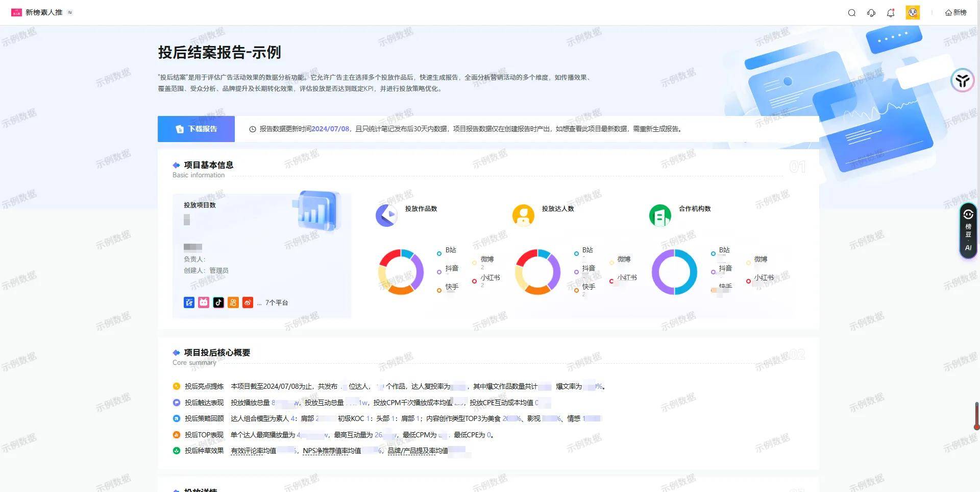Open customer service headset icon
This screenshot has width=980, height=492.
coord(871,13)
